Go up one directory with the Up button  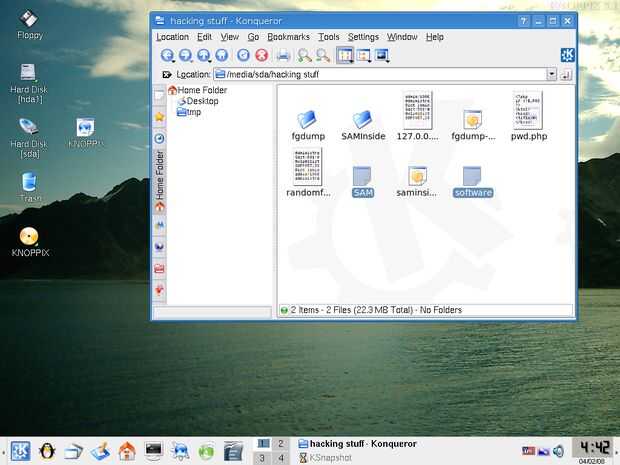[x=204, y=55]
